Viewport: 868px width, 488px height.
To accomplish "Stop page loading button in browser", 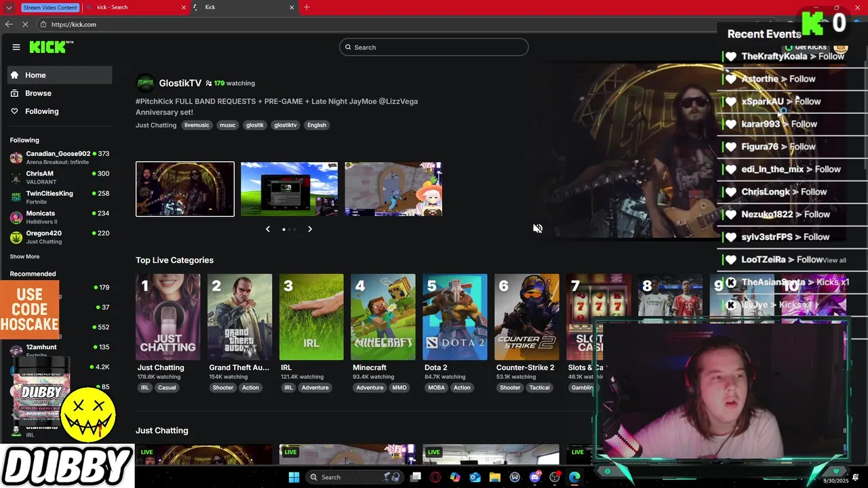I will (26, 24).
